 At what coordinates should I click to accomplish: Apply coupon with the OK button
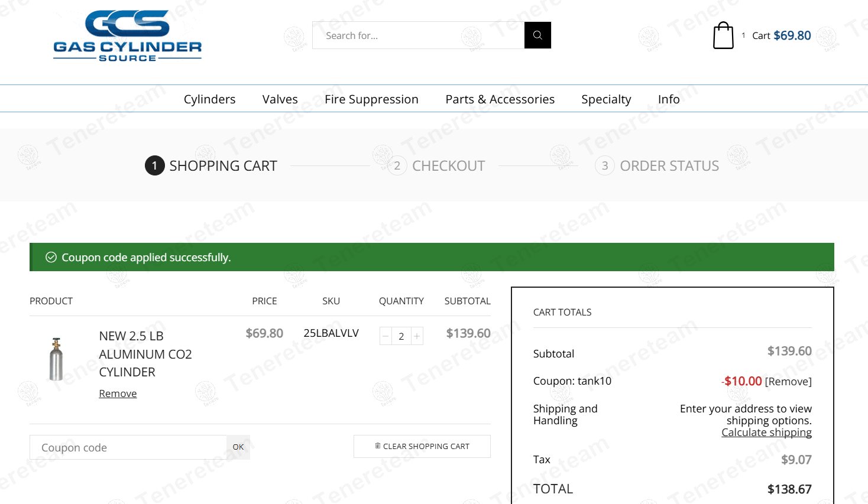[238, 447]
